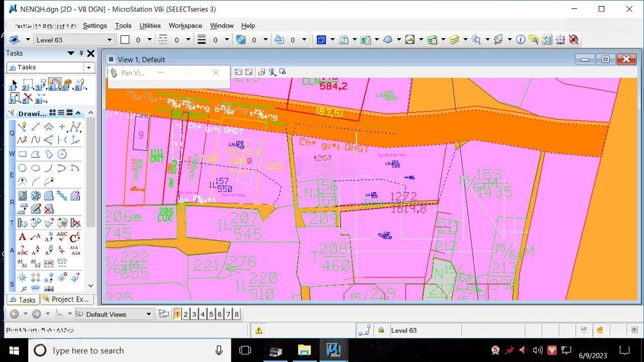The width and height of the screenshot is (644, 362).
Task: Open the Element Information 'i' icon
Action: point(521,40)
